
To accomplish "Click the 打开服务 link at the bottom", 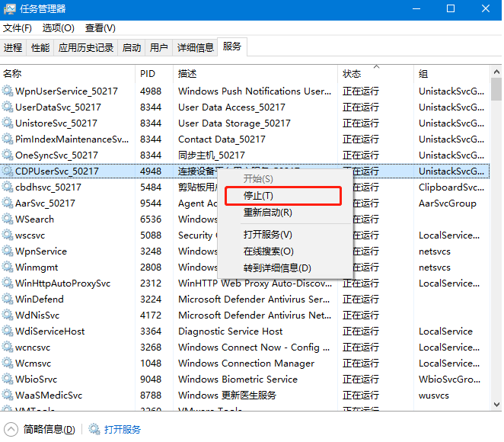I will point(123,429).
